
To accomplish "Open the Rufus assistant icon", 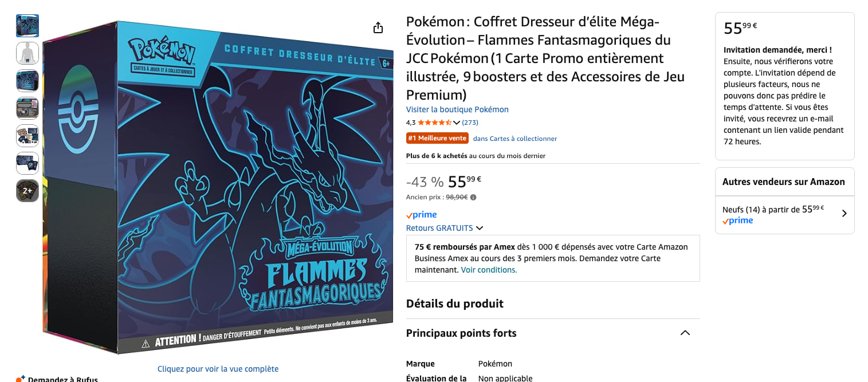I will 21,379.
